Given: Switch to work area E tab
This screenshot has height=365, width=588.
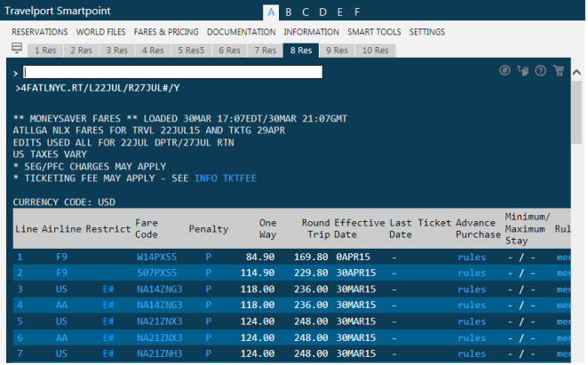Looking at the screenshot, I should click(340, 12).
